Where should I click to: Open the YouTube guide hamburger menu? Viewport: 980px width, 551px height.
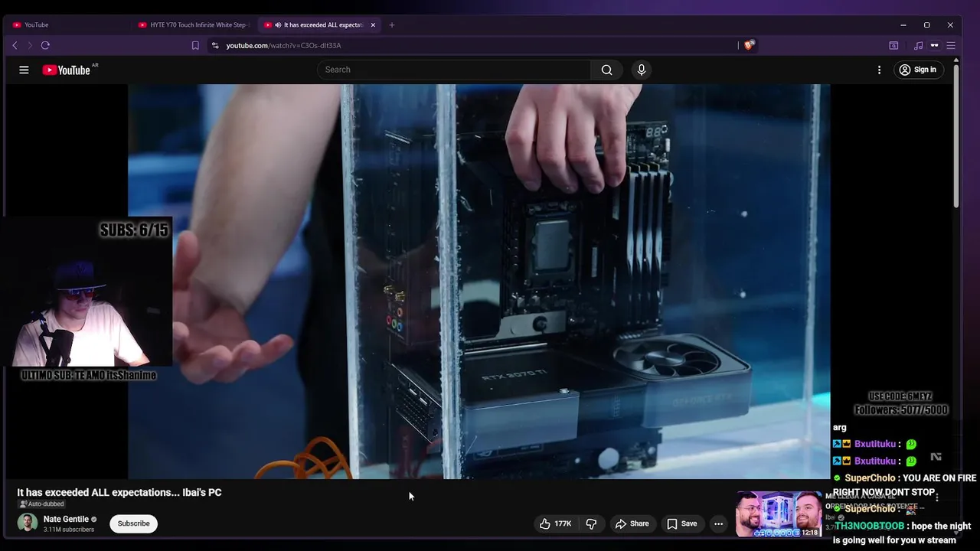24,70
